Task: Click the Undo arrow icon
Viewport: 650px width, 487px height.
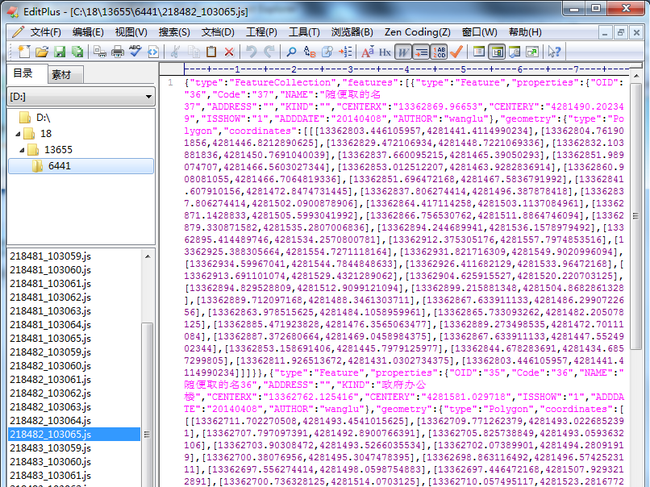Action: (x=251, y=52)
